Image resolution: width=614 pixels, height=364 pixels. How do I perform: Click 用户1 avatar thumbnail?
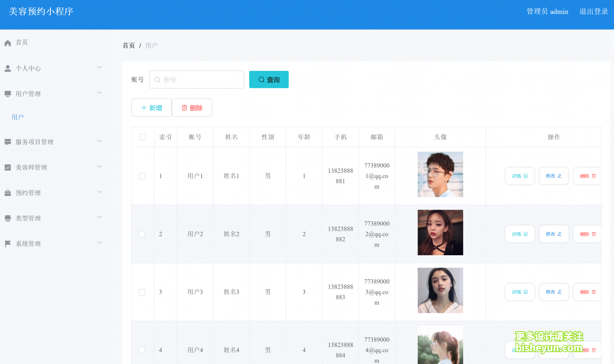[440, 175]
